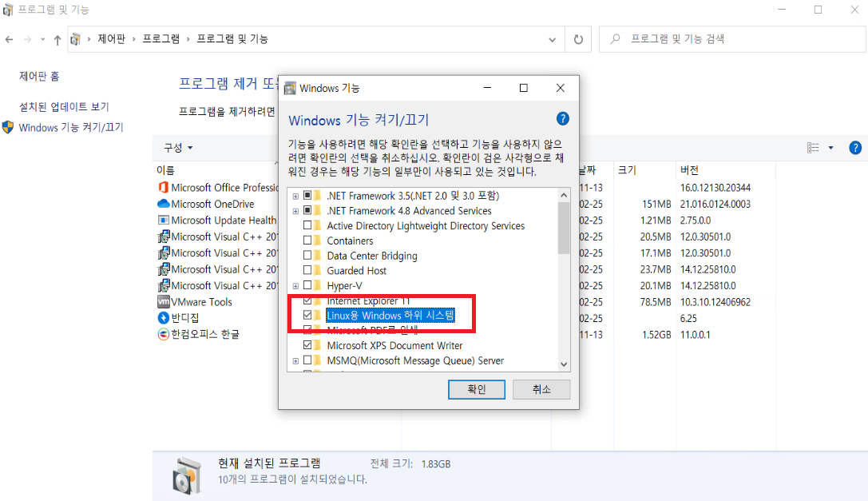Open 제어판 홈 link
868x501 pixels.
[x=39, y=77]
